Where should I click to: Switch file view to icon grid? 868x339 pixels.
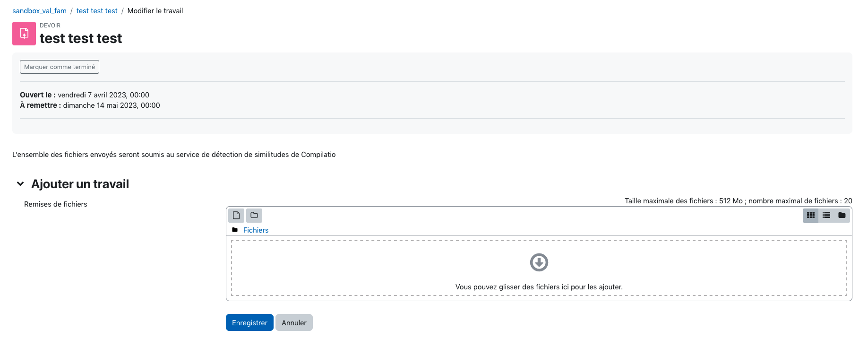(x=811, y=216)
